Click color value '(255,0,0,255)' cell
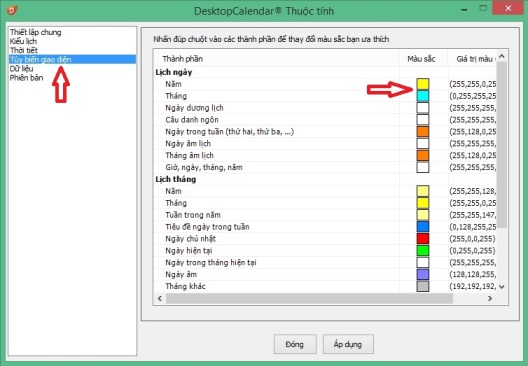528x366 pixels. click(x=472, y=239)
